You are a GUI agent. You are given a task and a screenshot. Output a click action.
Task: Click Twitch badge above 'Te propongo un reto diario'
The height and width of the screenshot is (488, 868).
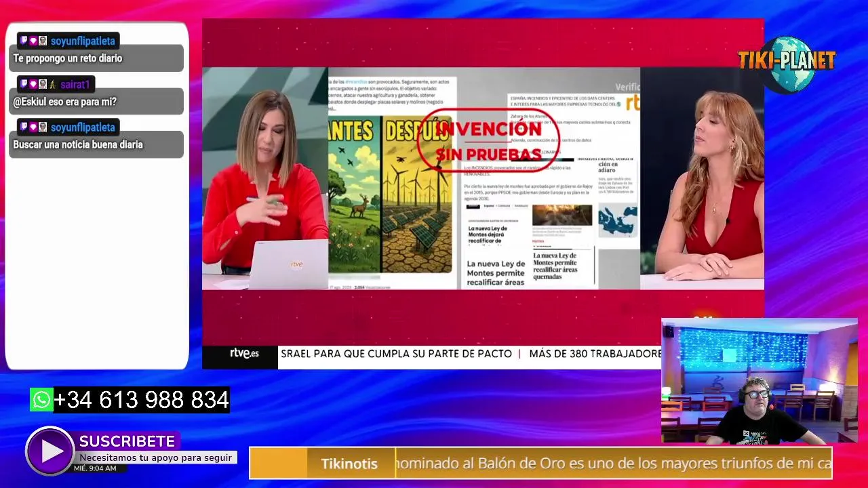[23, 41]
